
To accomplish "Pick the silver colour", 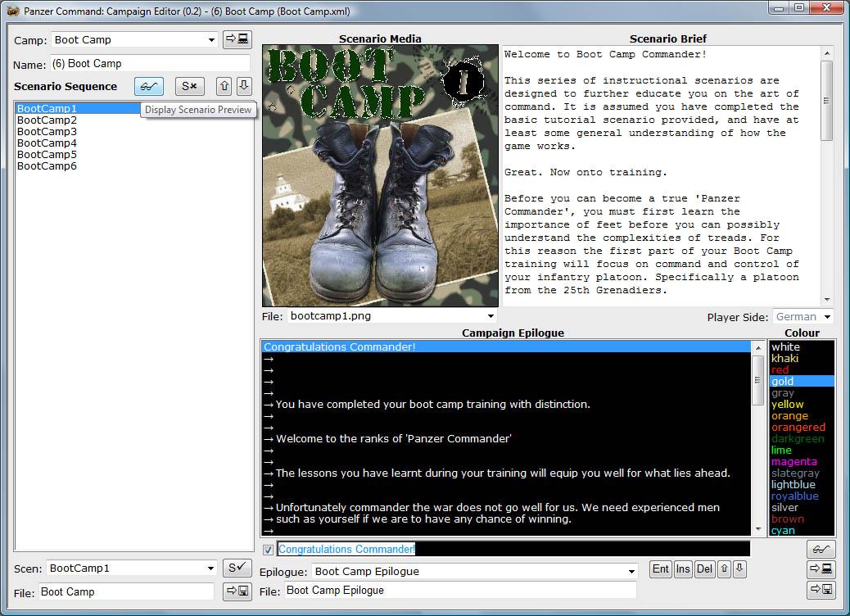I will click(x=802, y=507).
